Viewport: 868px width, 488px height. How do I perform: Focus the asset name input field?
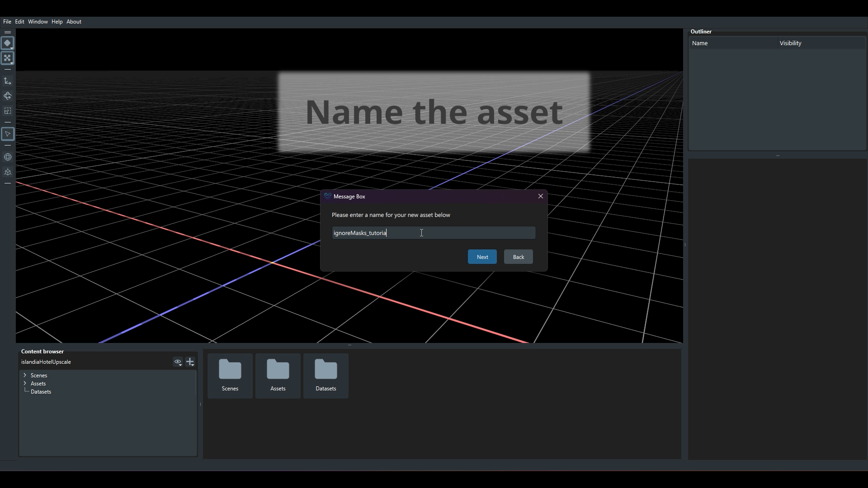[434, 233]
